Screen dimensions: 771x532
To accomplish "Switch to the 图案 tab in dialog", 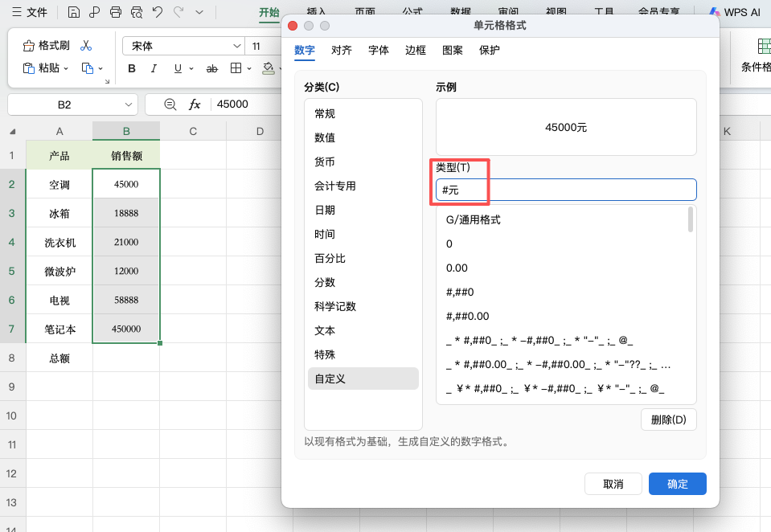I will click(453, 50).
